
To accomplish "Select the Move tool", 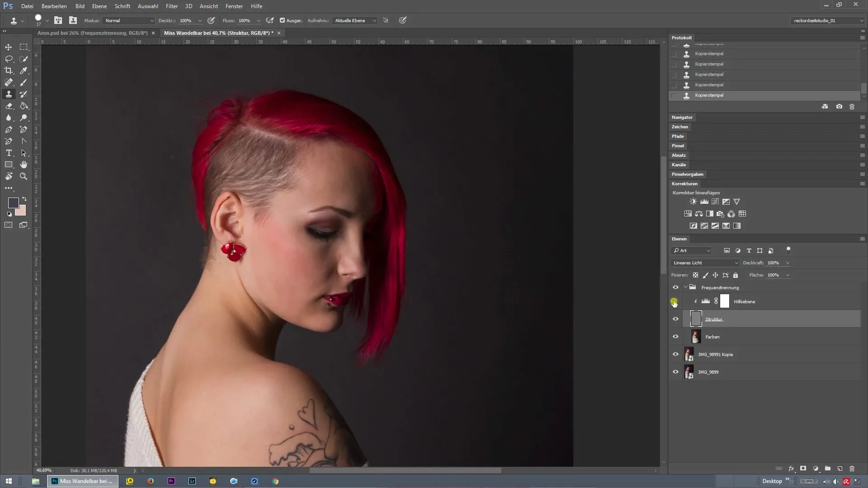I will click(x=9, y=47).
